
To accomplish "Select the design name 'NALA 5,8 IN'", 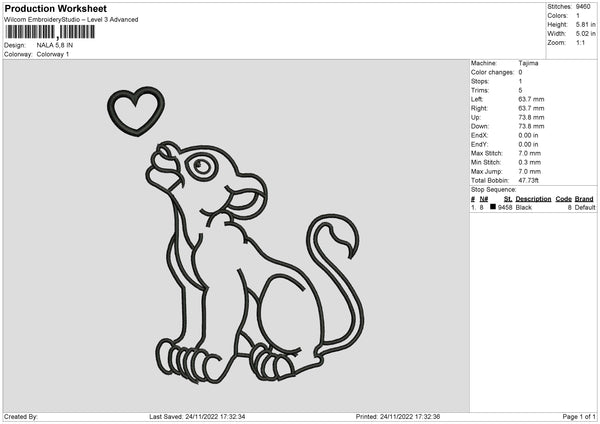I will pos(55,45).
